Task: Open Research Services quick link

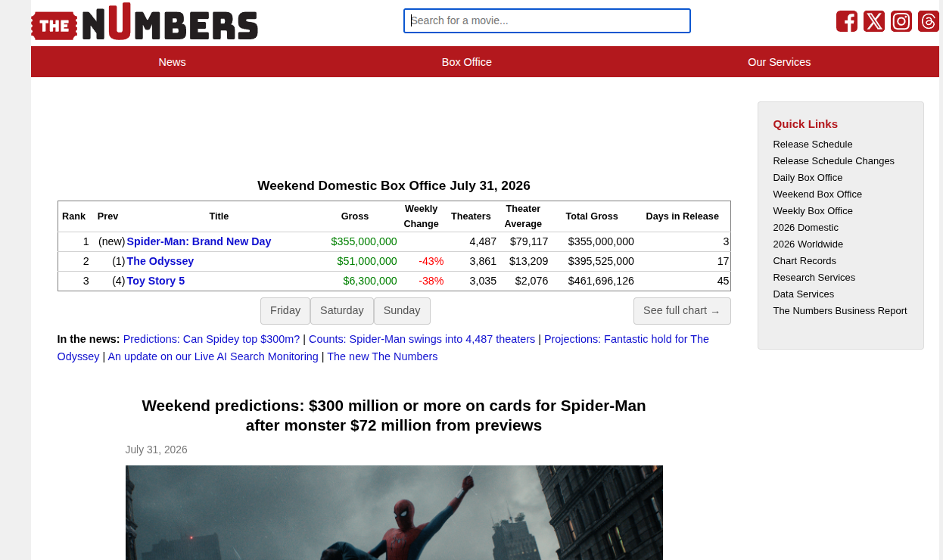Action: click(814, 278)
